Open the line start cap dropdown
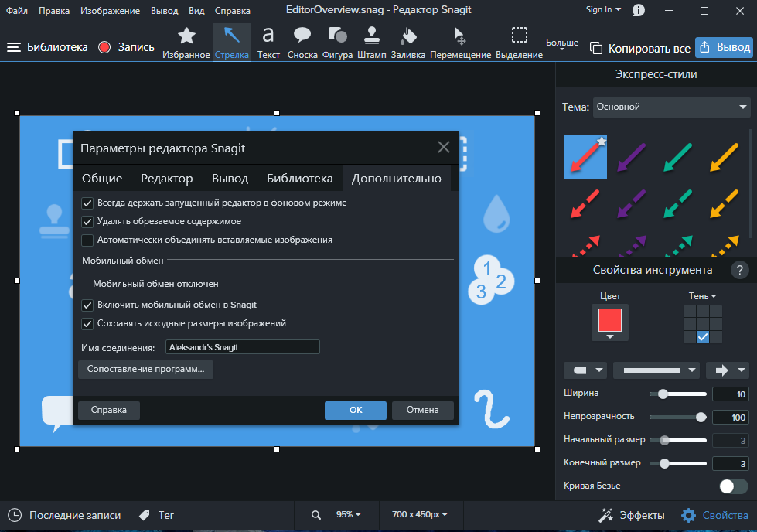 585,370
